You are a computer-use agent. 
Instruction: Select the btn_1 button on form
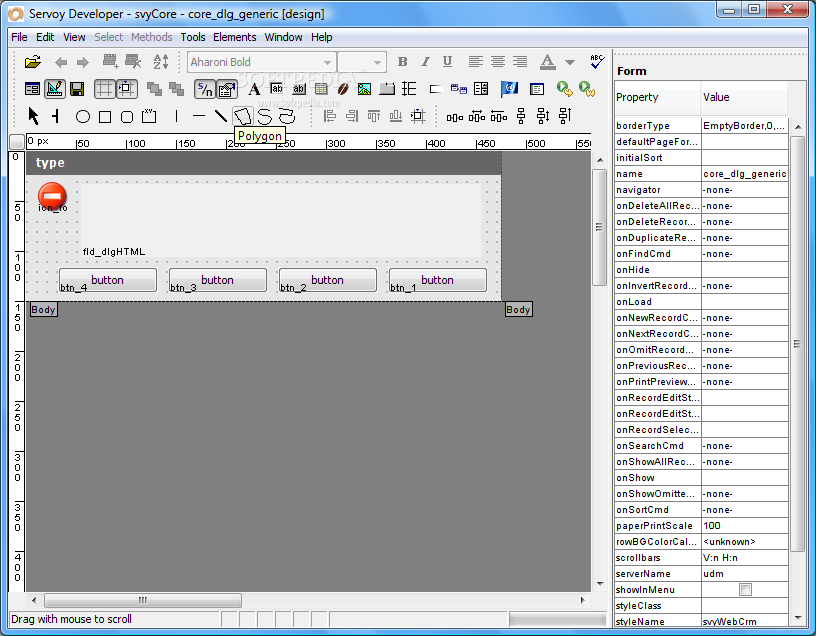click(x=437, y=280)
